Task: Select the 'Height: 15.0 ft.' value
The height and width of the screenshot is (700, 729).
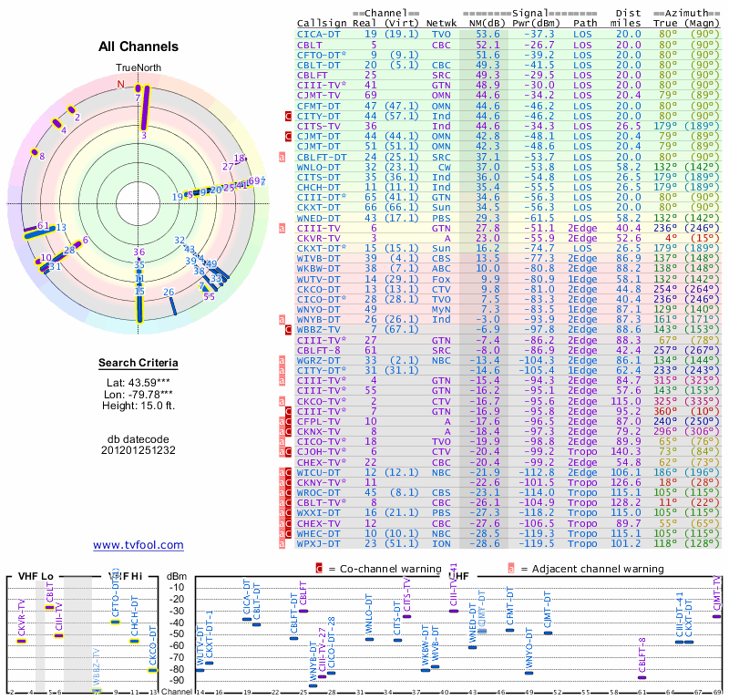Action: click(x=139, y=406)
